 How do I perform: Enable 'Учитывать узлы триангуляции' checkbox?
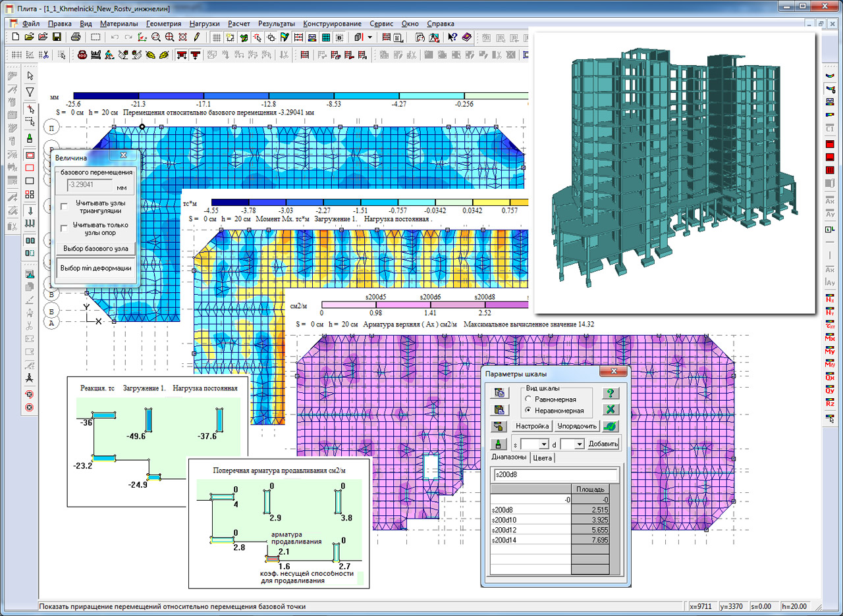point(64,207)
